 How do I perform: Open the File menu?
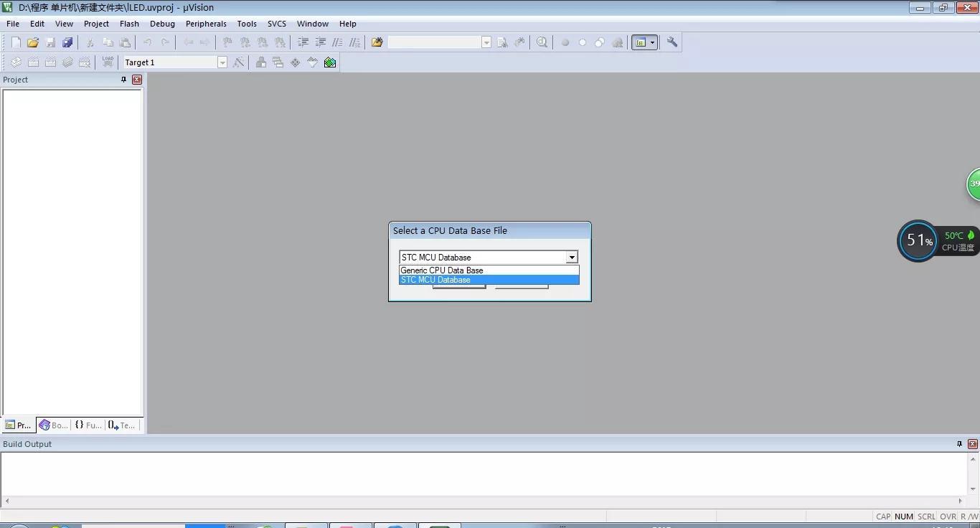coord(13,24)
